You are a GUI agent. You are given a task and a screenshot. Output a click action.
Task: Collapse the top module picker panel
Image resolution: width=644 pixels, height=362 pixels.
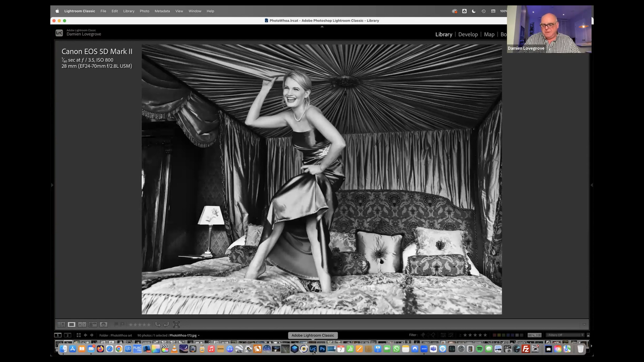pos(322,27)
